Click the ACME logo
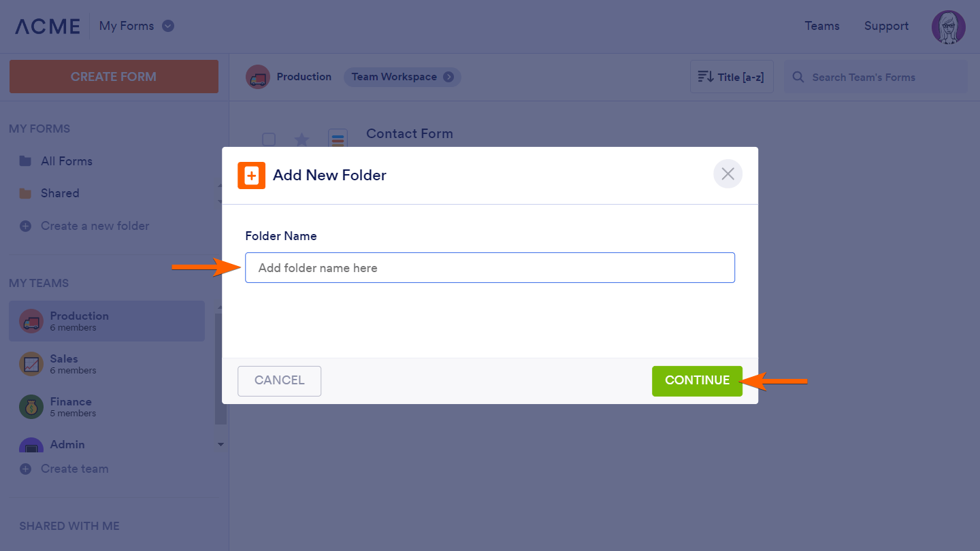 pyautogui.click(x=48, y=26)
